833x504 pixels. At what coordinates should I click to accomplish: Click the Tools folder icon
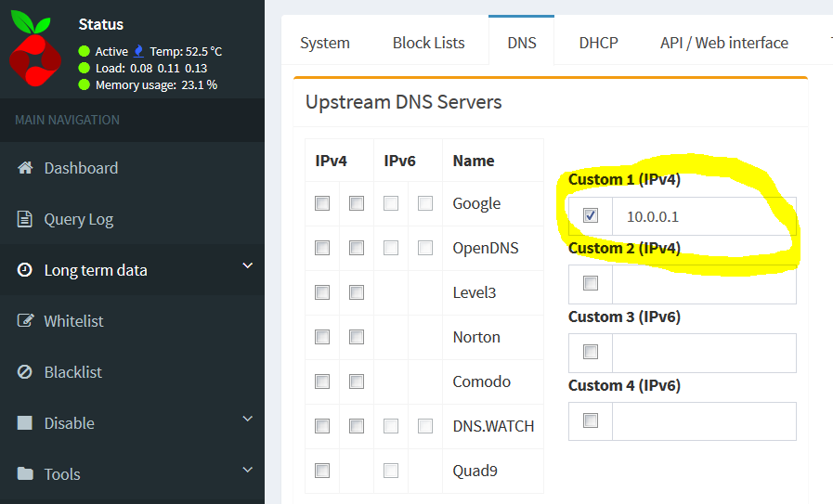click(x=25, y=473)
